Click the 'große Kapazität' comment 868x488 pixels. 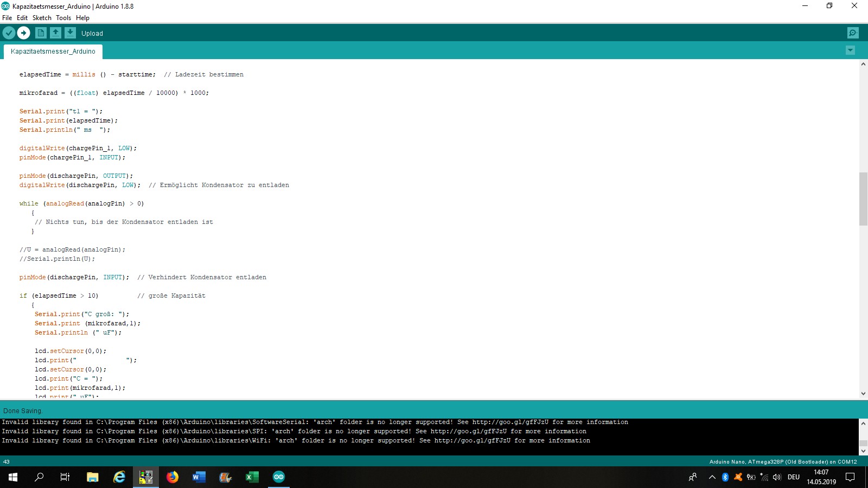177,296
